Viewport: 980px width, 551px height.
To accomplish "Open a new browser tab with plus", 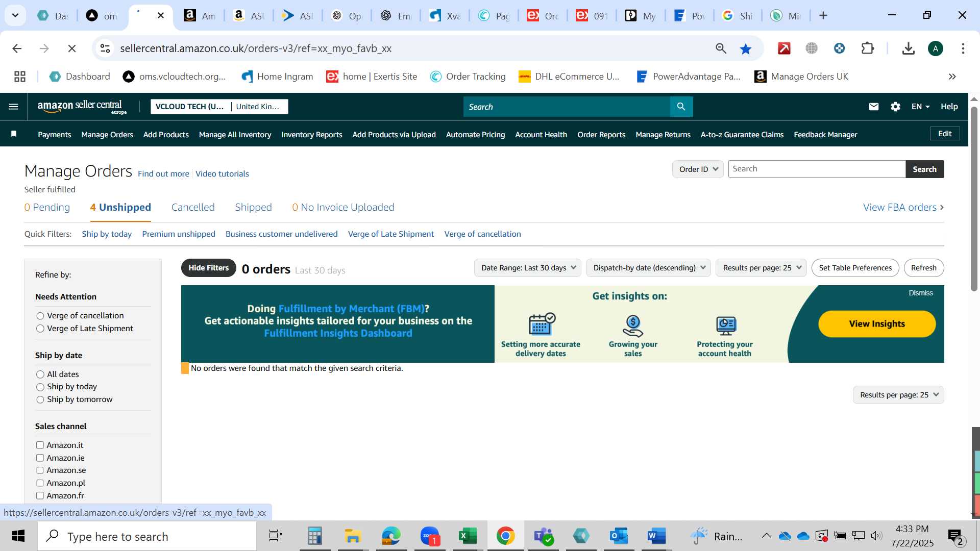I will 823,16.
